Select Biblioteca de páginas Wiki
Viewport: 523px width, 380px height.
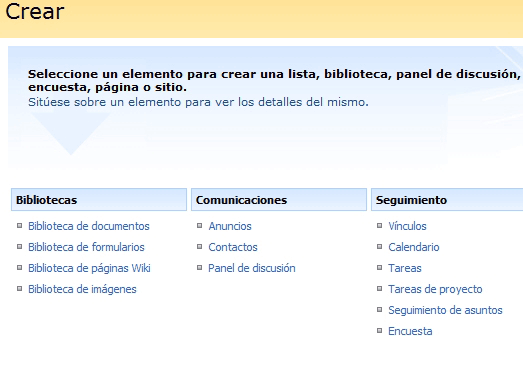pyautogui.click(x=89, y=268)
